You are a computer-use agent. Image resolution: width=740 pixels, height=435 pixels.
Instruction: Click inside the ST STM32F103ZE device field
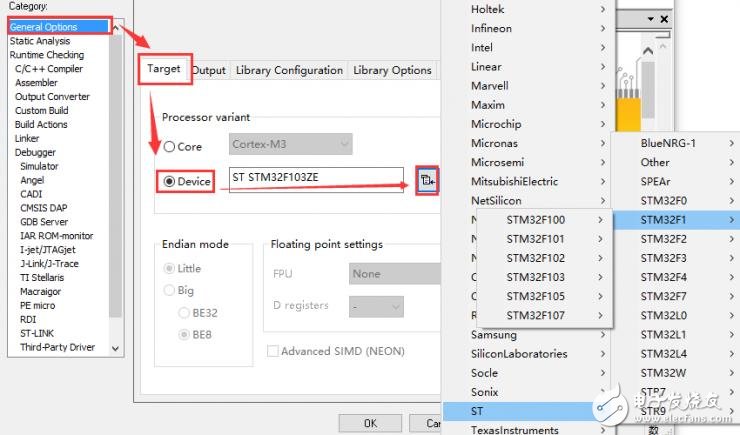point(316,180)
